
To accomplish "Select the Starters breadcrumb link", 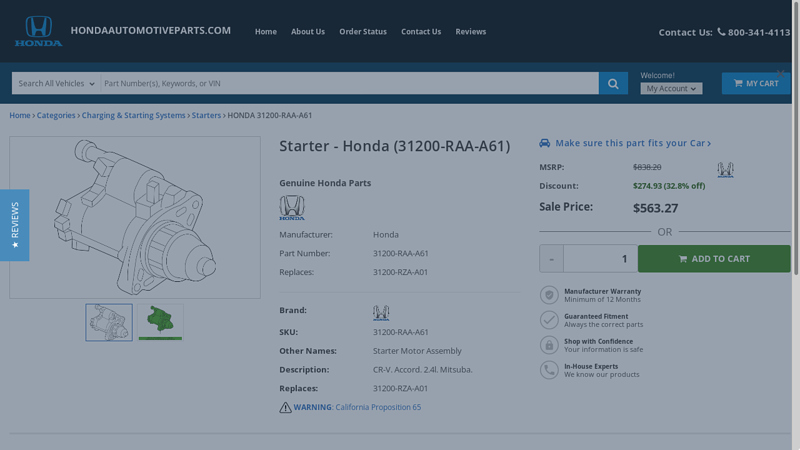I will click(206, 115).
